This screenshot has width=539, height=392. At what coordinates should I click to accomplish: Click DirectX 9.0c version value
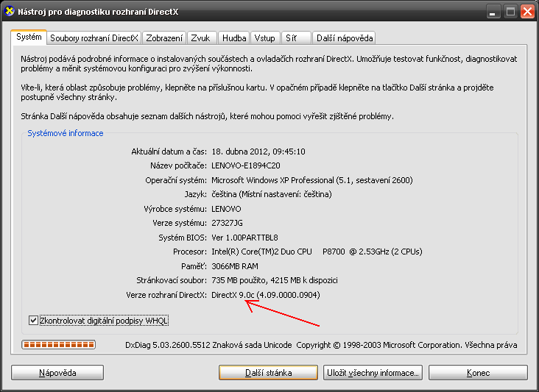click(266, 295)
